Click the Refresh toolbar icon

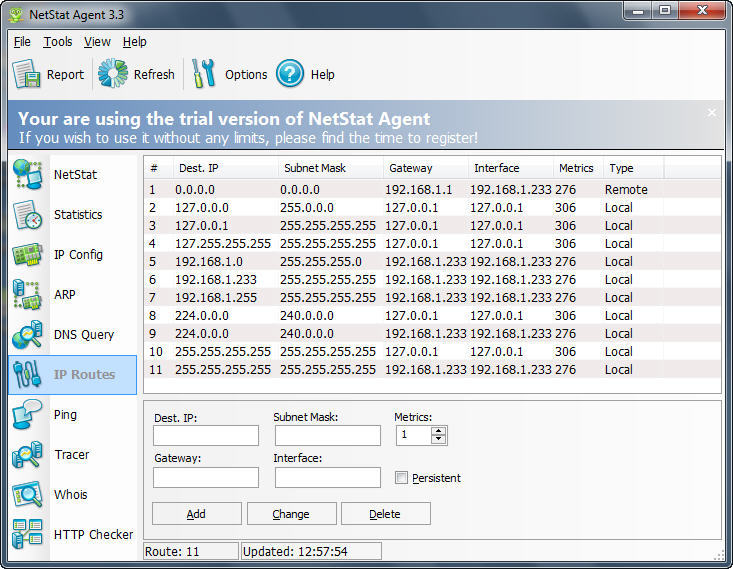(x=113, y=73)
